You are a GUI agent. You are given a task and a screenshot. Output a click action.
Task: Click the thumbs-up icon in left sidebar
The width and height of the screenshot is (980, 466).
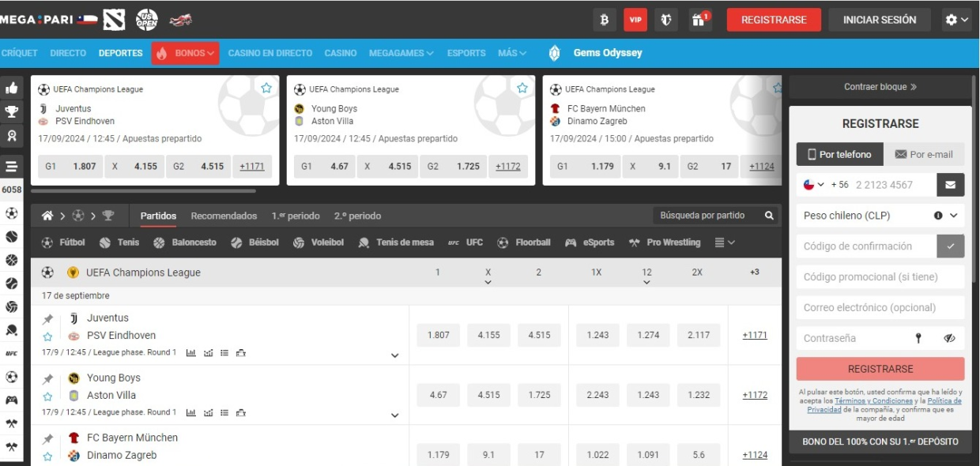click(12, 88)
